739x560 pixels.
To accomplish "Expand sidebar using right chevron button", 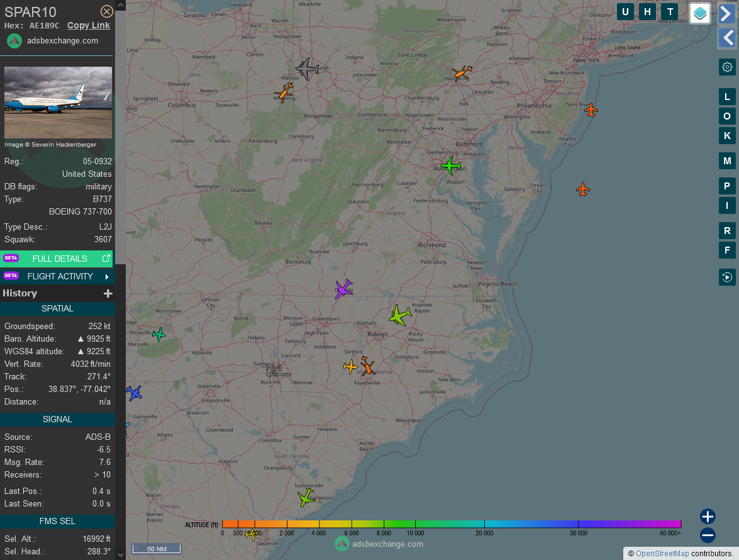I will [727, 13].
